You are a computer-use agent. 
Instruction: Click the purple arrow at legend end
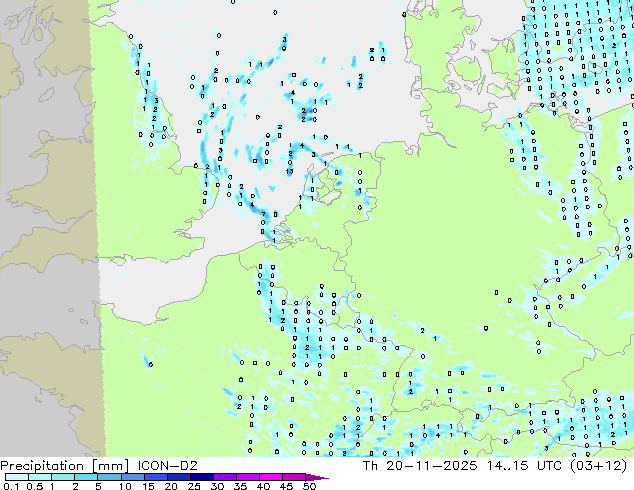click(317, 477)
